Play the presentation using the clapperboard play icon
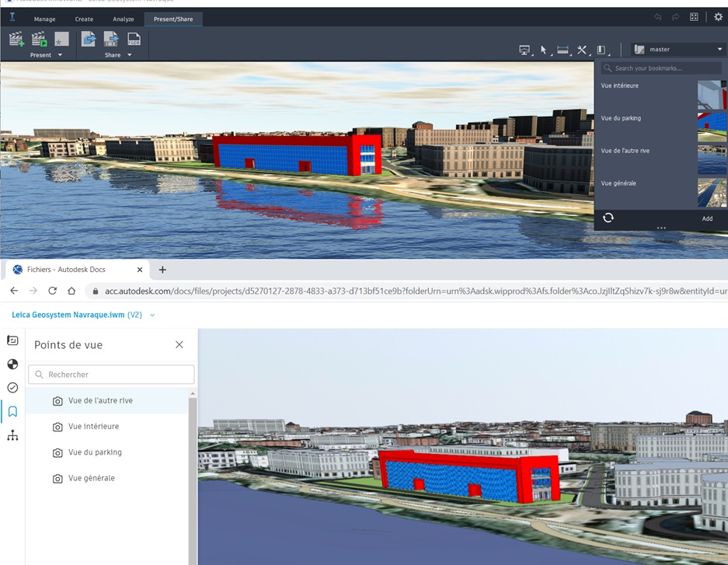The width and height of the screenshot is (728, 565). click(x=38, y=38)
